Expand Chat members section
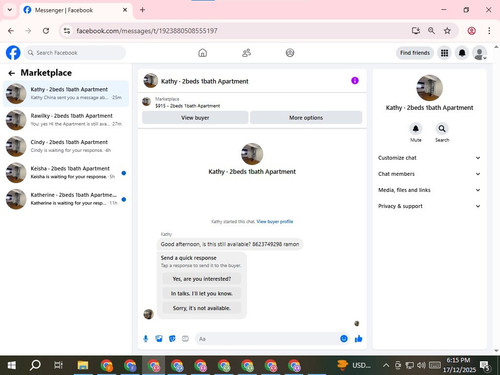500x375 pixels. (429, 174)
